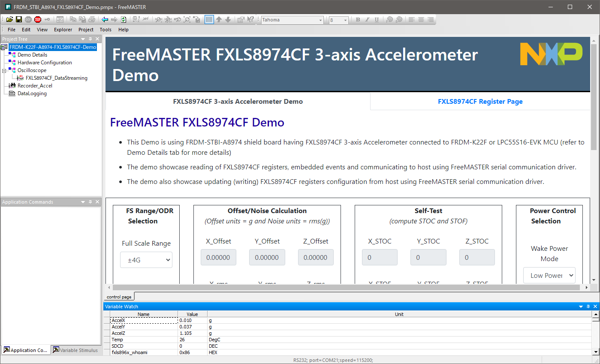This screenshot has width=600, height=364.
Task: Save the project with the floppy disk icon
Action: [x=19, y=19]
